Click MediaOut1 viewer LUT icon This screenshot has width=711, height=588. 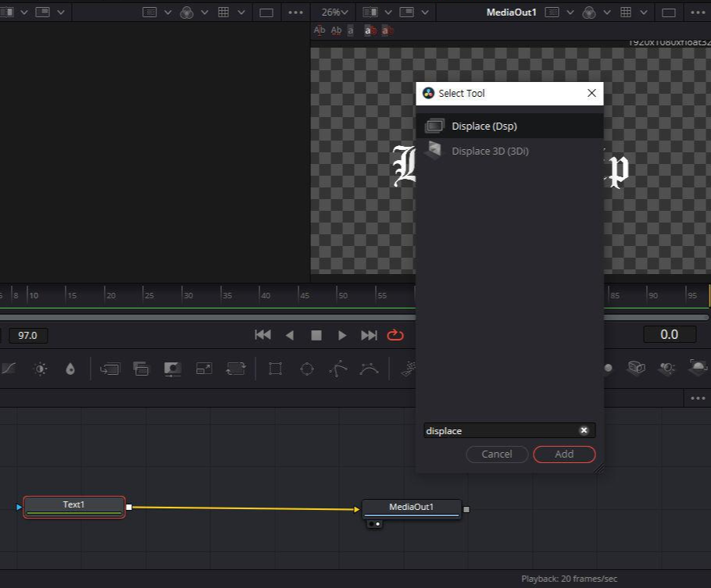[x=552, y=12]
